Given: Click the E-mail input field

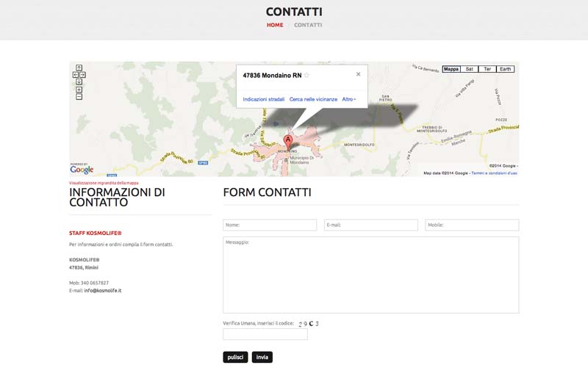Looking at the screenshot, I should pos(370,225).
